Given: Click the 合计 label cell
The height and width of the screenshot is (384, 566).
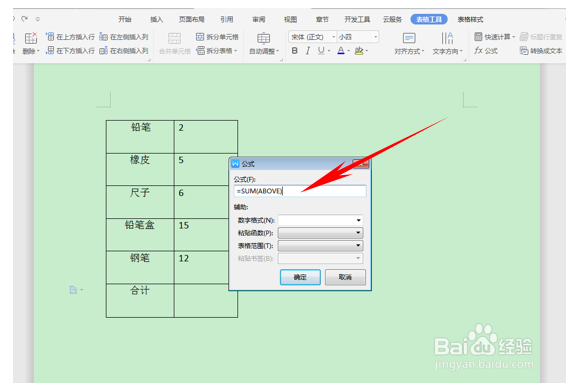Looking at the screenshot, I should [140, 301].
